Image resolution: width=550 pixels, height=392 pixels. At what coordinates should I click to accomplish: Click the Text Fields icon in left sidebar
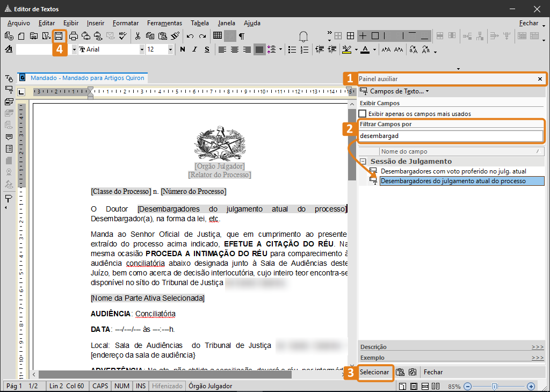click(9, 90)
